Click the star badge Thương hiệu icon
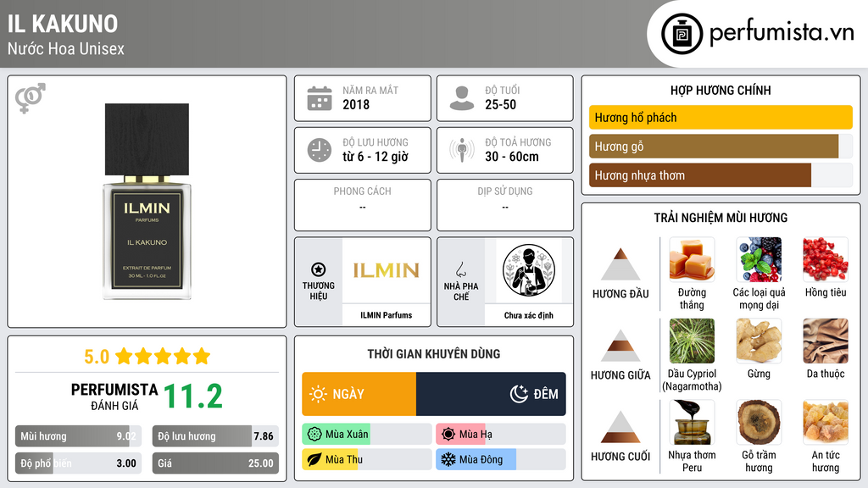The width and height of the screenshot is (868, 488). 319,269
